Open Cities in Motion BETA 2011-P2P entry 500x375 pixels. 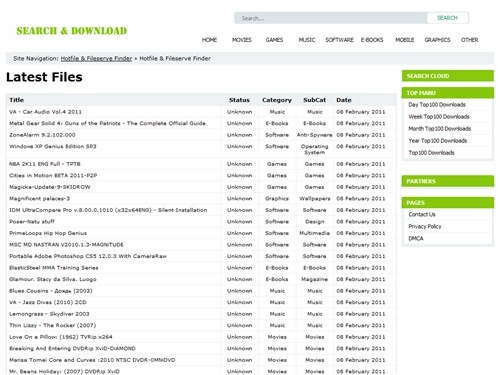point(53,176)
